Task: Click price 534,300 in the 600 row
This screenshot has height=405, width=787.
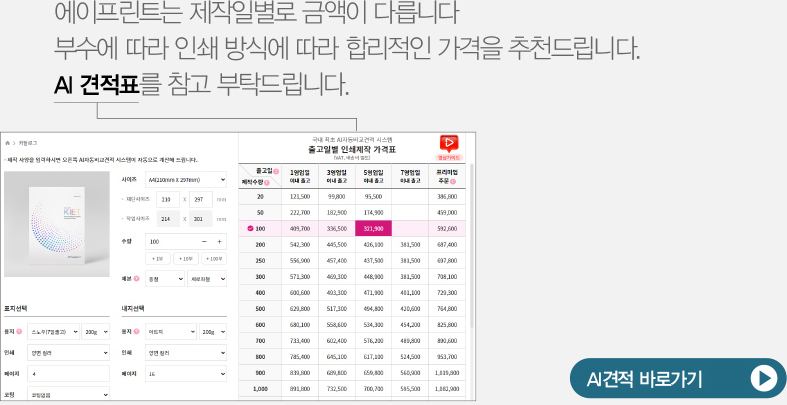Action: coord(373,325)
